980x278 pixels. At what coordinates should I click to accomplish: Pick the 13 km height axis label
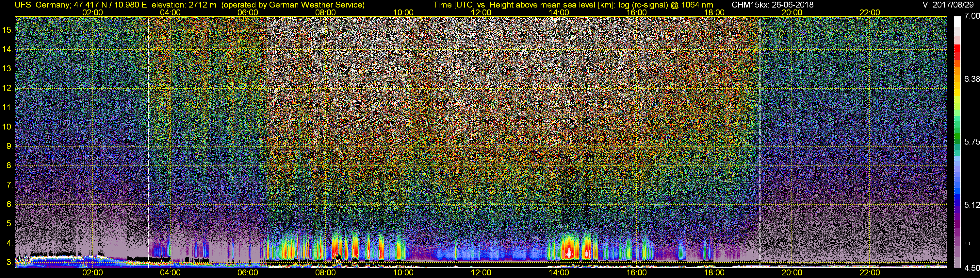pos(8,69)
